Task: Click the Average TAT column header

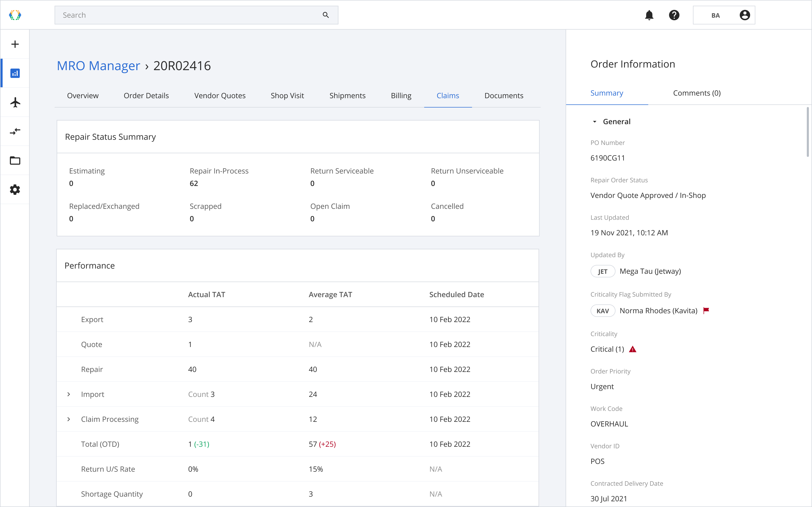Action: [330, 295]
